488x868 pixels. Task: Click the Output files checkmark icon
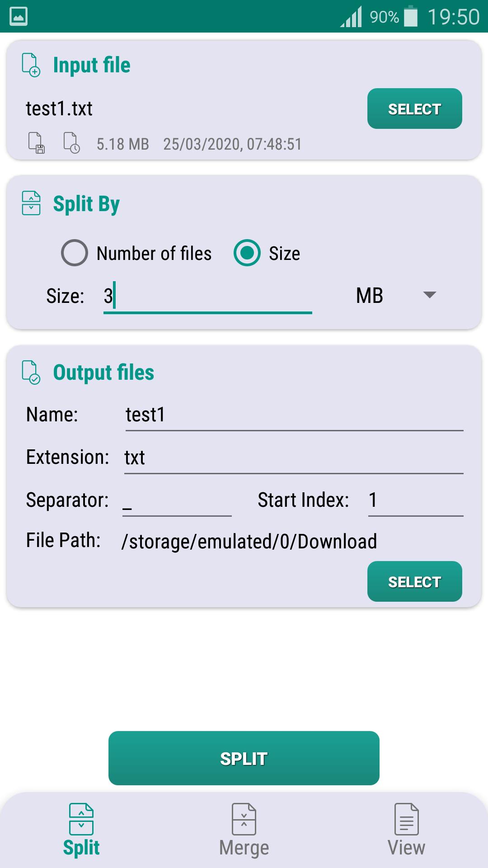31,373
